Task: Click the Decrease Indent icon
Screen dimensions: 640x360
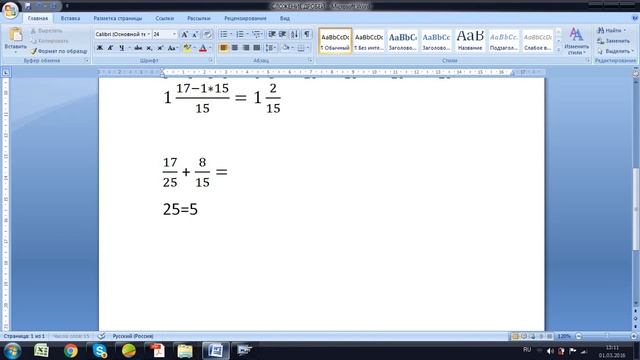Action: pyautogui.click(x=272, y=34)
